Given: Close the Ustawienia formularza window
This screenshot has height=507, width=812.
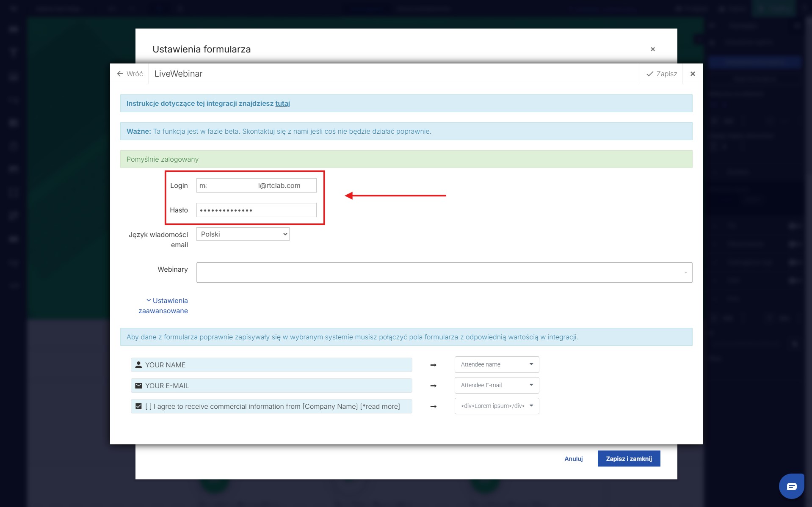Looking at the screenshot, I should (x=653, y=49).
